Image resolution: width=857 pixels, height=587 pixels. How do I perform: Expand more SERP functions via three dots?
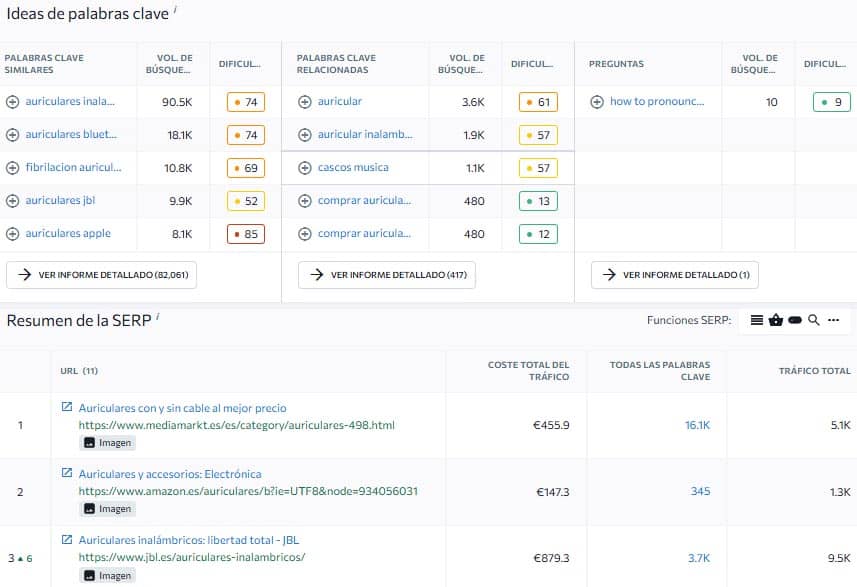[834, 320]
